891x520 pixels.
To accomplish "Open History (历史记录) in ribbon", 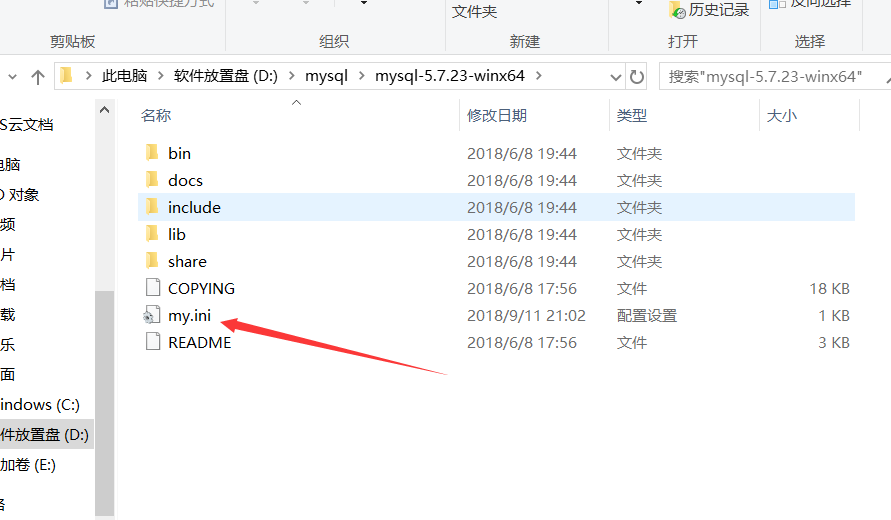I will point(710,10).
